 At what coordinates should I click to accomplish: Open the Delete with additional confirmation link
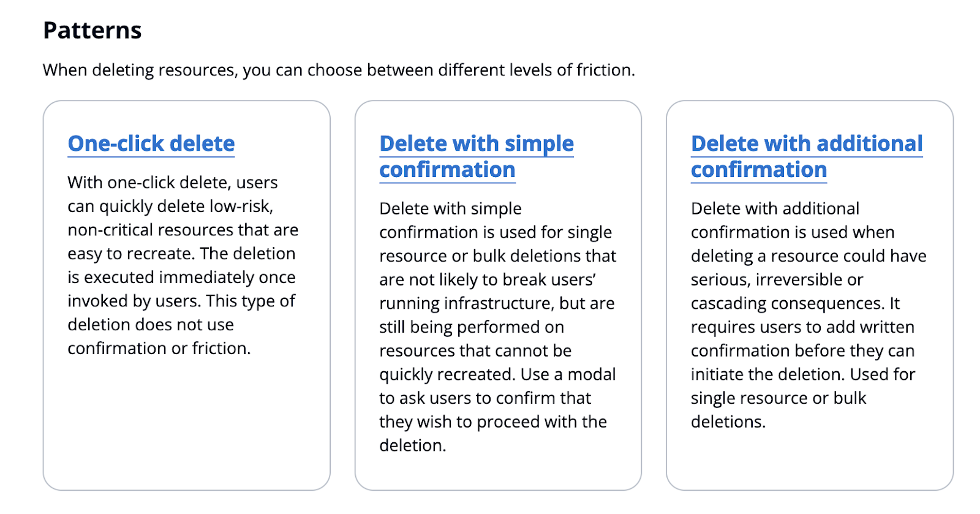point(807,157)
